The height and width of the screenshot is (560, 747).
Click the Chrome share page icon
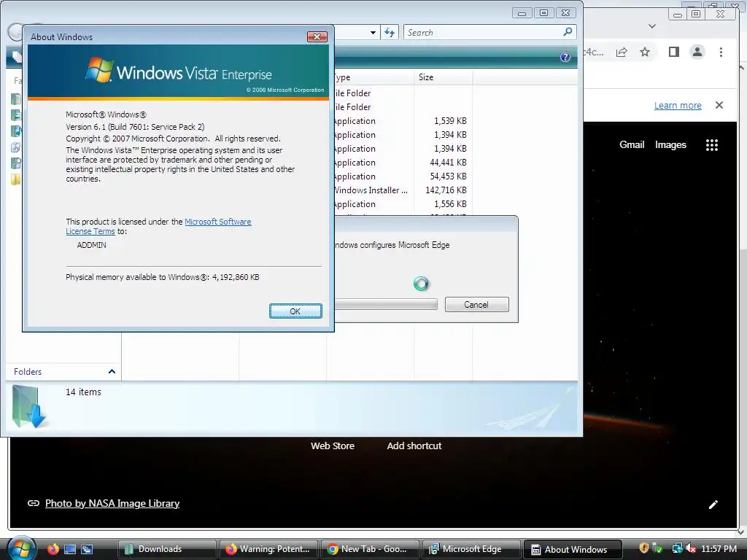coord(622,52)
